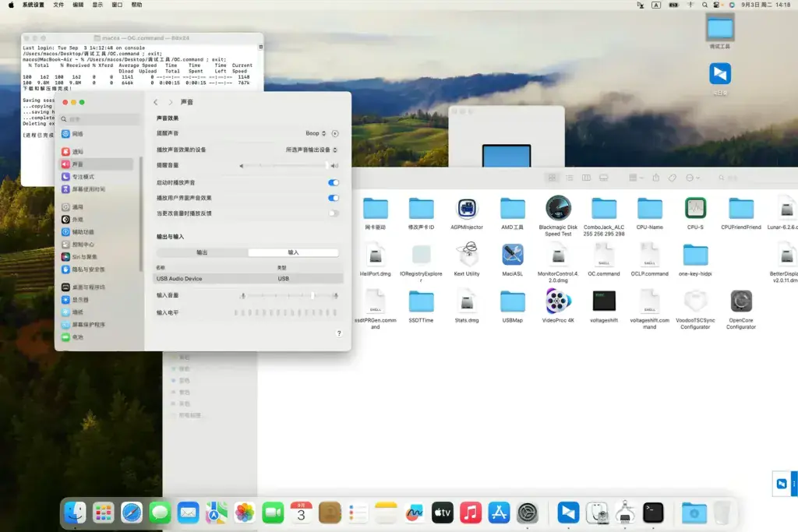
Task: Switch to the 输出 (Output) tab
Action: (202, 252)
